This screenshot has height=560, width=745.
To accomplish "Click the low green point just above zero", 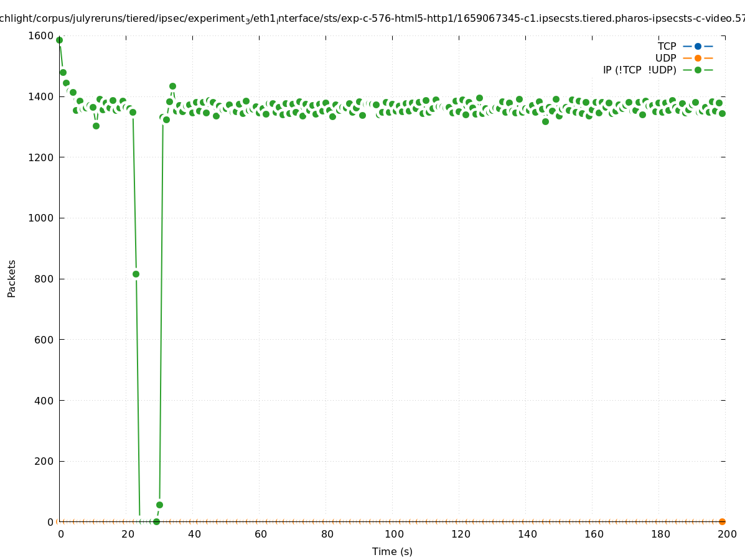I will click(159, 505).
